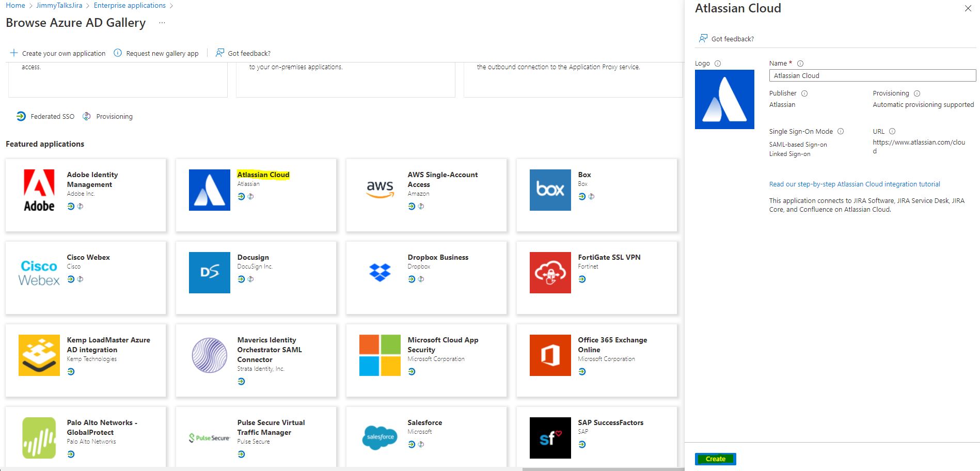
Task: Close the Atlassian Cloud side panel
Action: pyautogui.click(x=968, y=8)
